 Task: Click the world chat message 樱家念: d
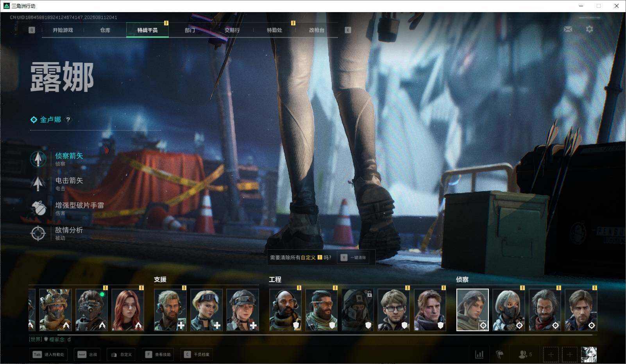pyautogui.click(x=50, y=339)
